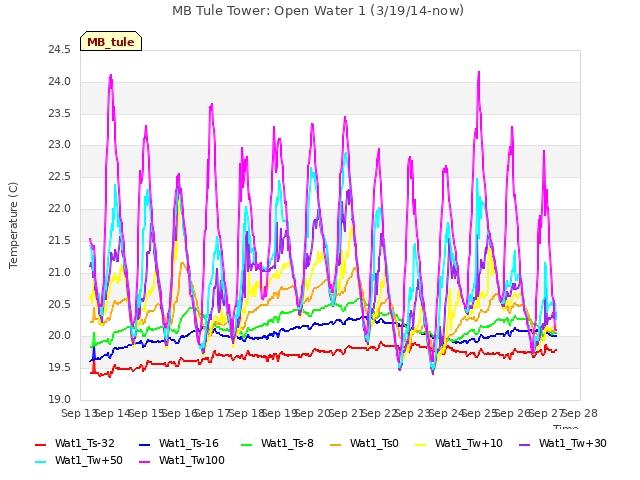Click the purple Watl_Tw+30 legend swatch
Image resolution: width=640 pixels, height=480 pixels.
pos(524,444)
